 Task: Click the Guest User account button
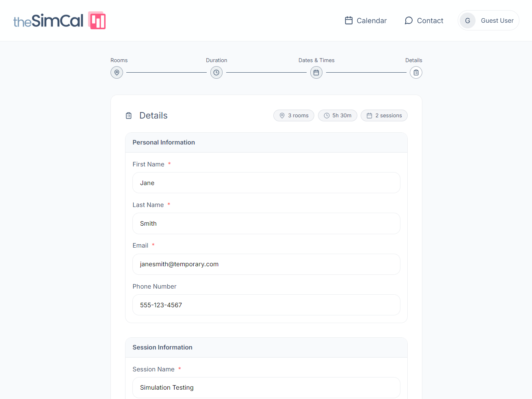pyautogui.click(x=488, y=20)
